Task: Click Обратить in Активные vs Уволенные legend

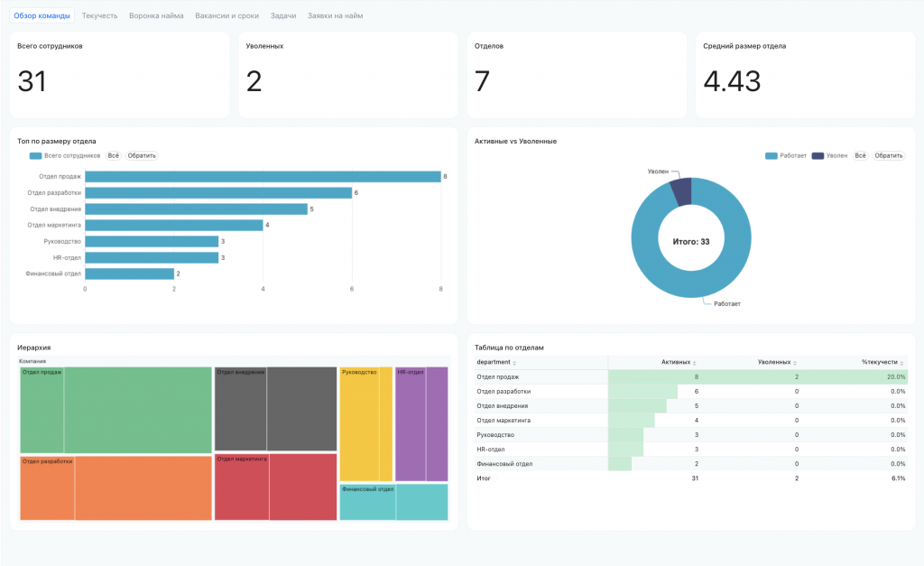Action: (889, 155)
